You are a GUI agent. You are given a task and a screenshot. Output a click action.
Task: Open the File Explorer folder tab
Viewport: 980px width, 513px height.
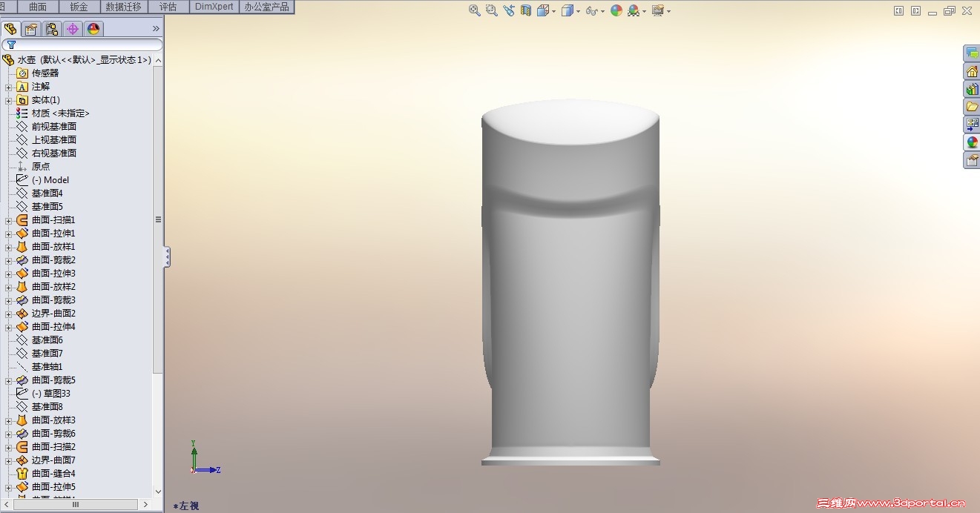click(x=972, y=107)
